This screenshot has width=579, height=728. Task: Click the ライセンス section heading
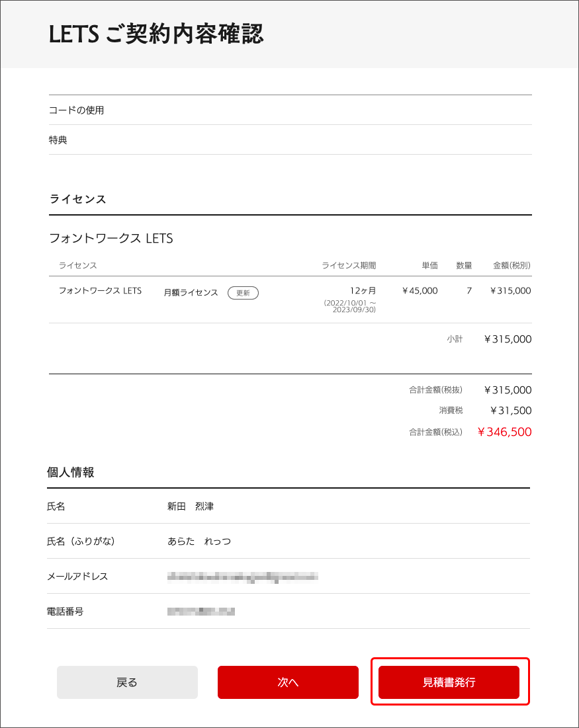pos(78,199)
